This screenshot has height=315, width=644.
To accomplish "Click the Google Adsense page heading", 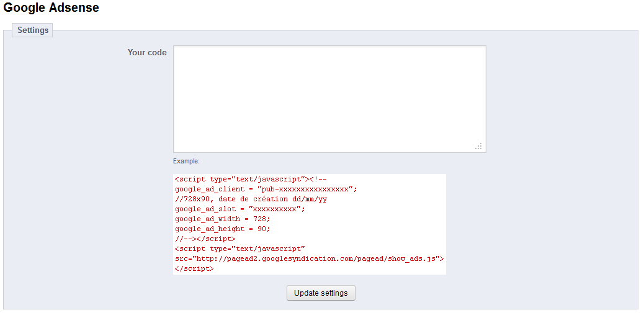I will [x=51, y=7].
